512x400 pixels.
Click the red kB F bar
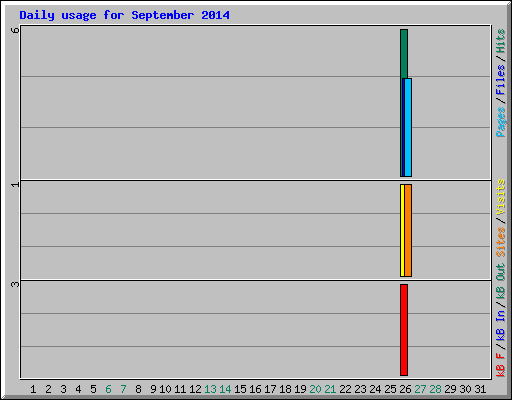tap(404, 330)
